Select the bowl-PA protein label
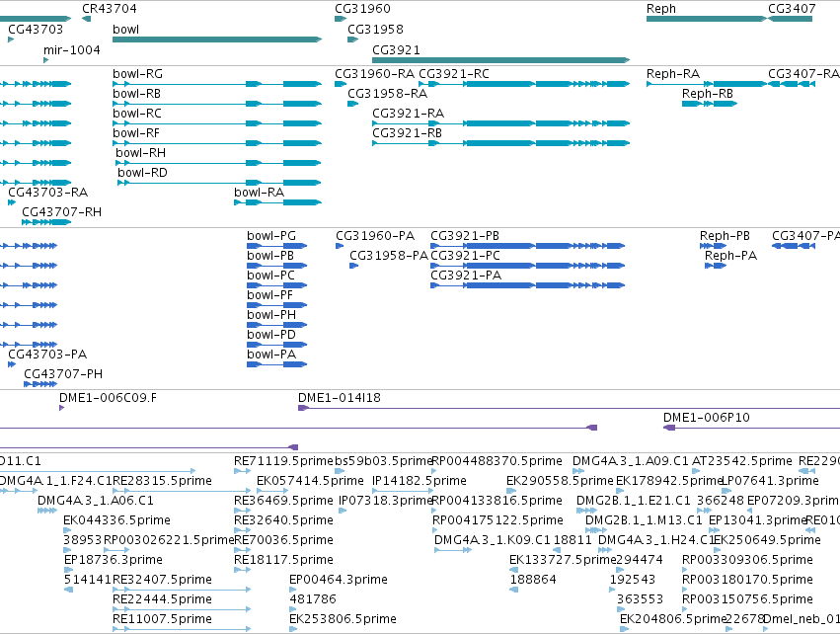 point(271,355)
